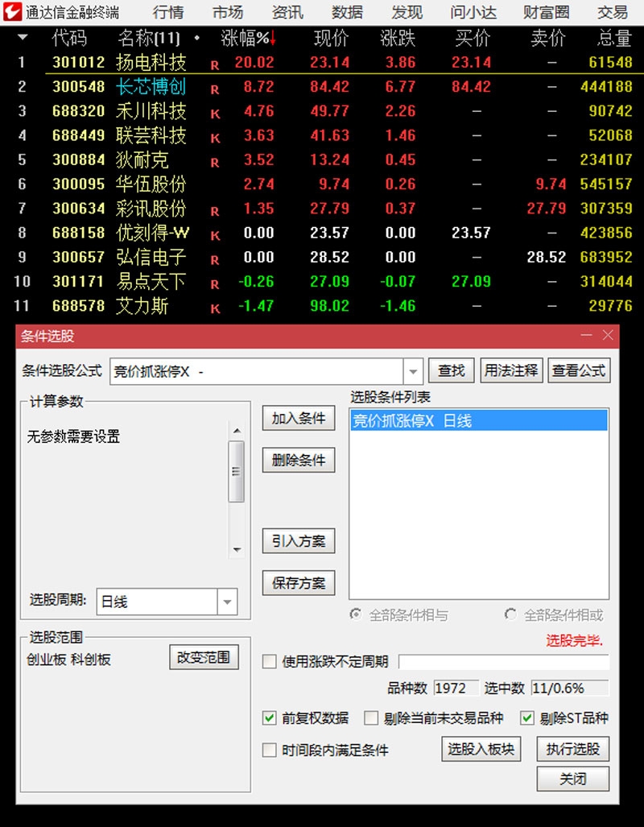Screen dimensions: 644x827
Task: Click the 关闭 button
Action: click(573, 779)
